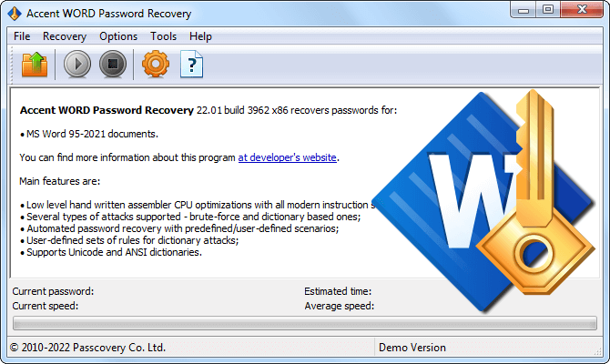Image resolution: width=610 pixels, height=364 pixels.
Task: Open the Tools menu
Action: [163, 36]
